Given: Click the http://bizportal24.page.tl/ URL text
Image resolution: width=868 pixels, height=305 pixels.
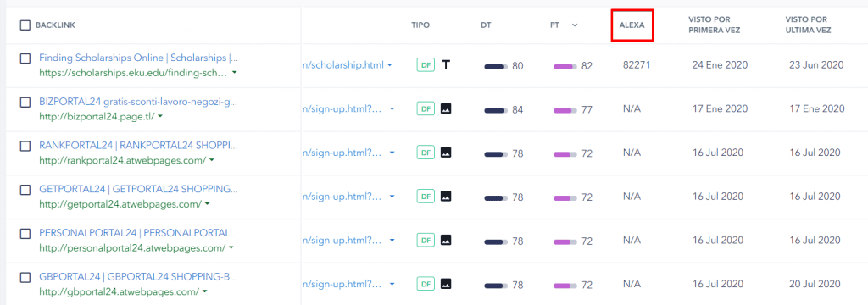Looking at the screenshot, I should click(x=97, y=117).
